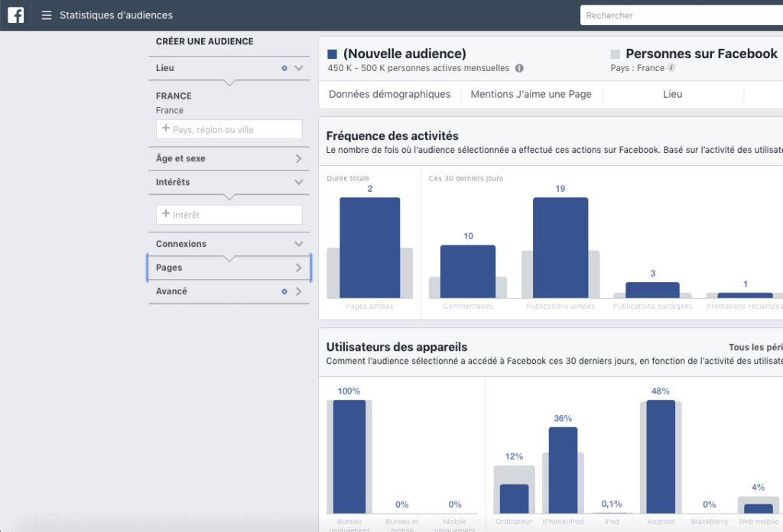
Task: Click Statistiques d'audiences title
Action: click(x=116, y=15)
